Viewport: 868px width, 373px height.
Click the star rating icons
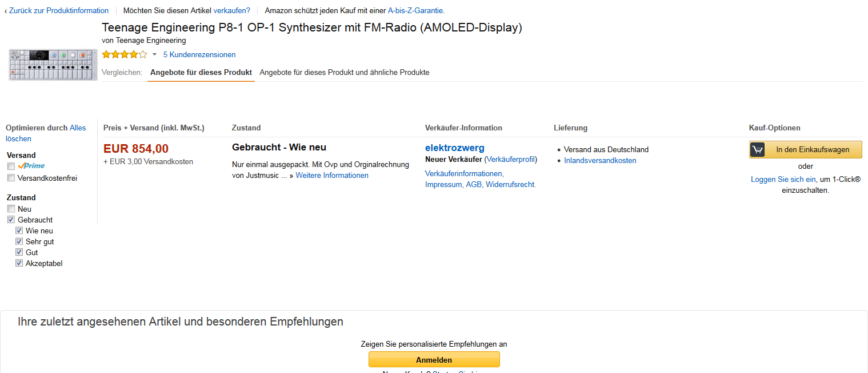point(124,55)
